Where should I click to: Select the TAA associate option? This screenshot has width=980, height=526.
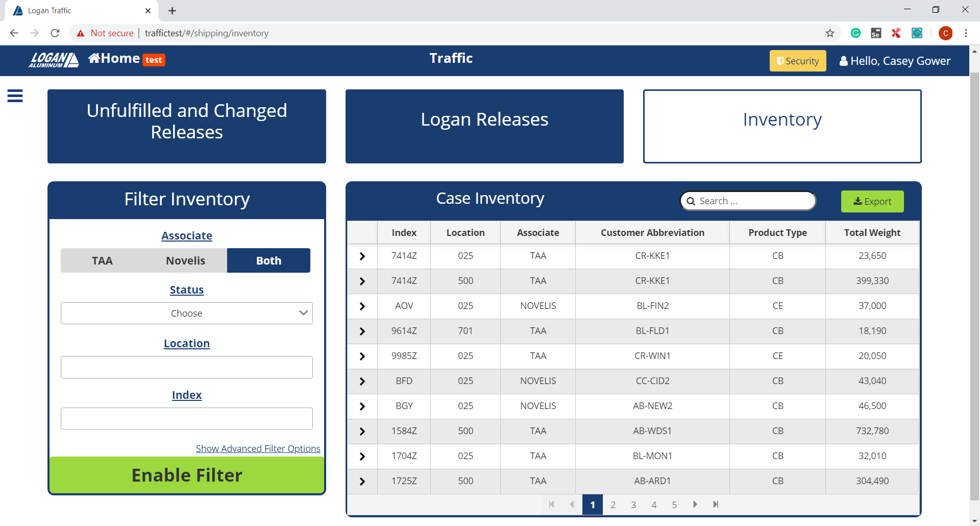click(102, 260)
